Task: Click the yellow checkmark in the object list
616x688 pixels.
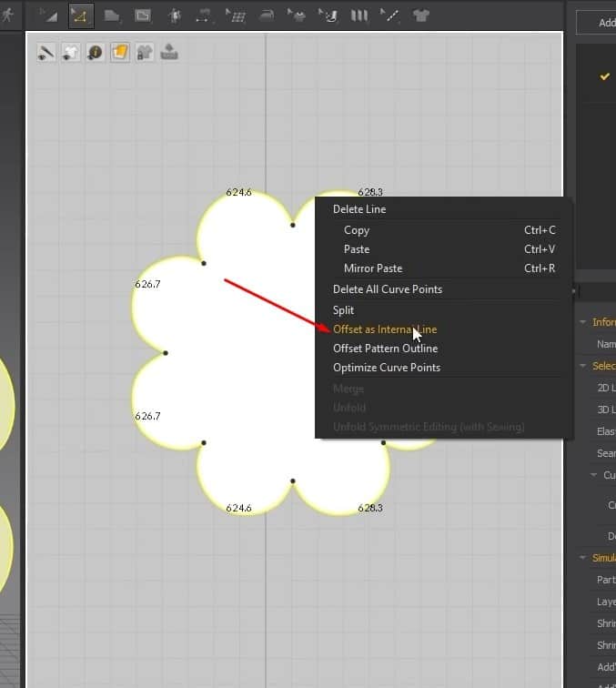Action: [604, 76]
